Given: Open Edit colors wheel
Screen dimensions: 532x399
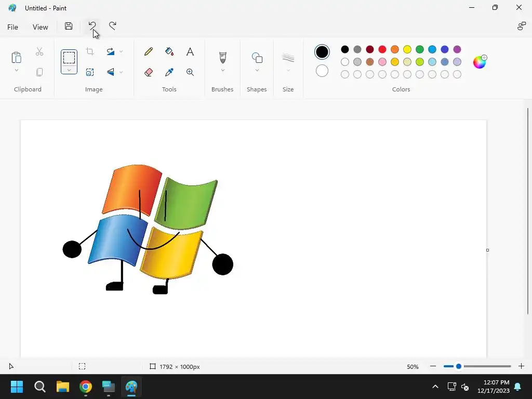Looking at the screenshot, I should pos(480,62).
